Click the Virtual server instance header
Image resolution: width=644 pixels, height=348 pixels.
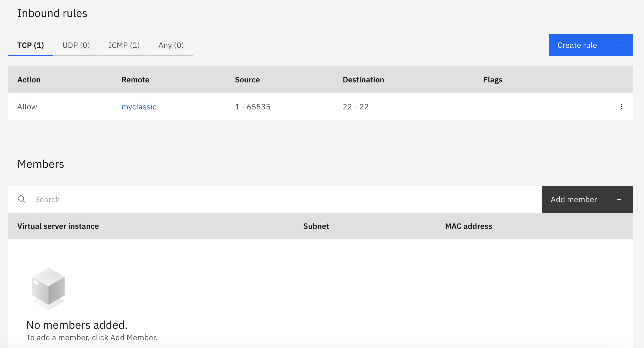point(58,226)
